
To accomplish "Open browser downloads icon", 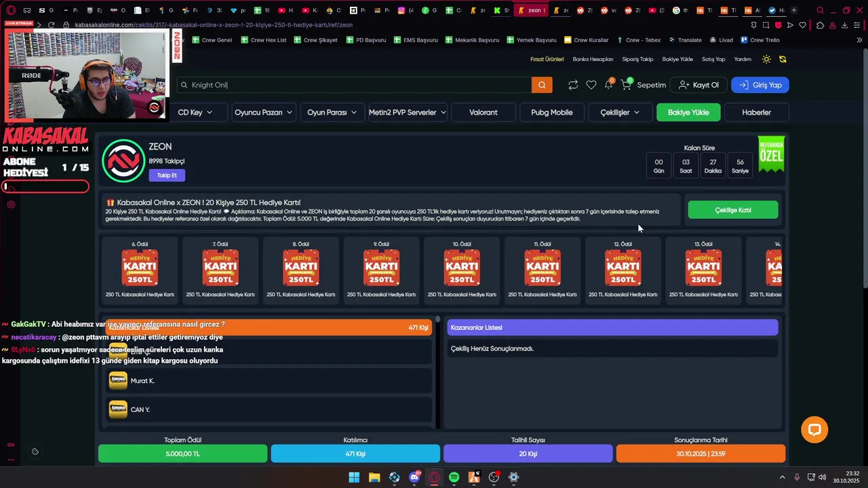I will [x=845, y=25].
